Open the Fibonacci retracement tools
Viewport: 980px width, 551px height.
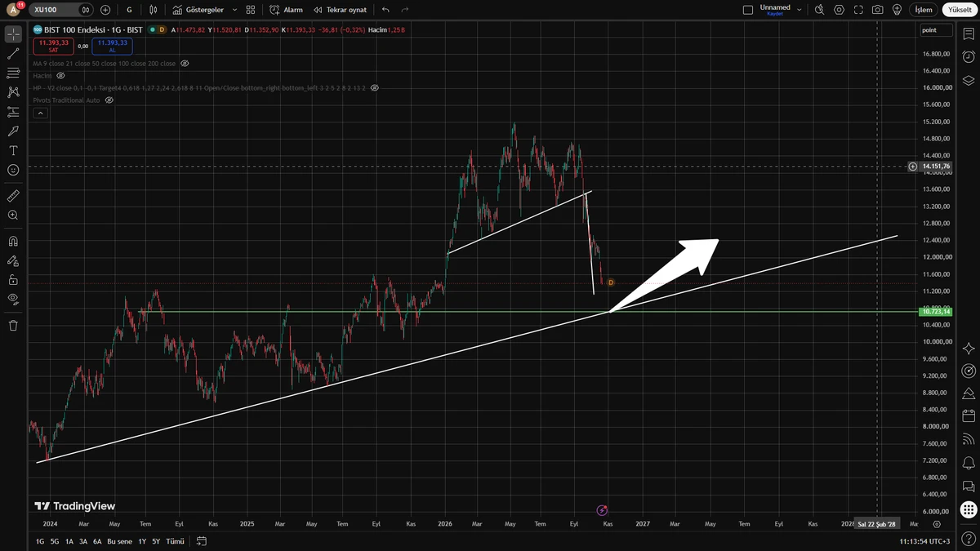pyautogui.click(x=13, y=73)
